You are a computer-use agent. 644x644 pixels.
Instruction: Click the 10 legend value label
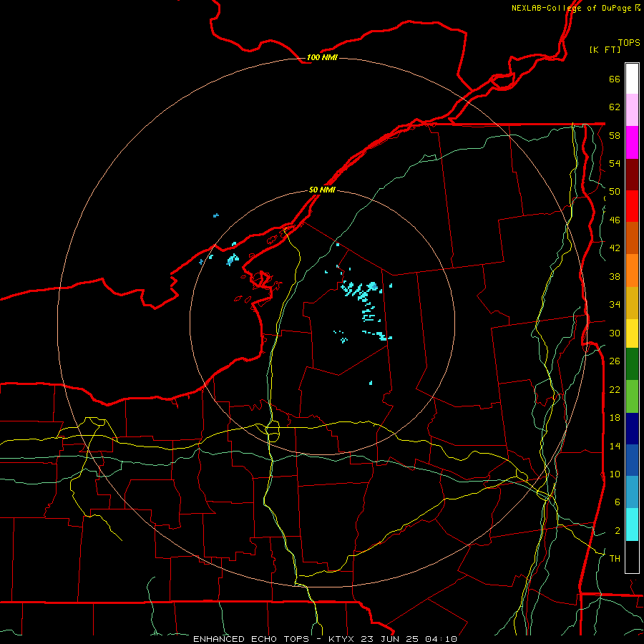tap(615, 474)
